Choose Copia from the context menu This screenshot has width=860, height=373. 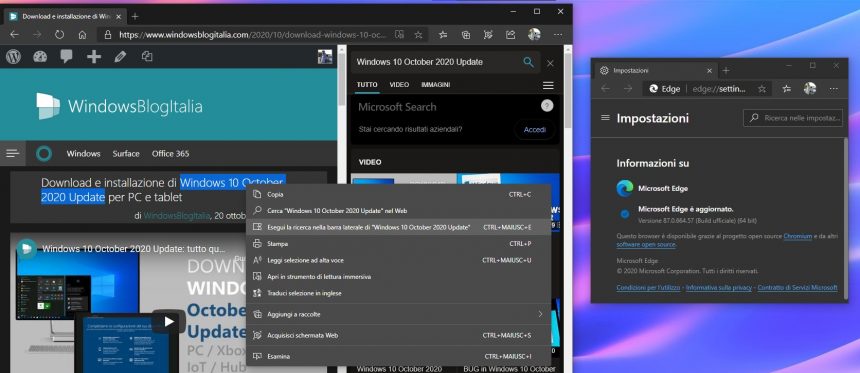398,194
